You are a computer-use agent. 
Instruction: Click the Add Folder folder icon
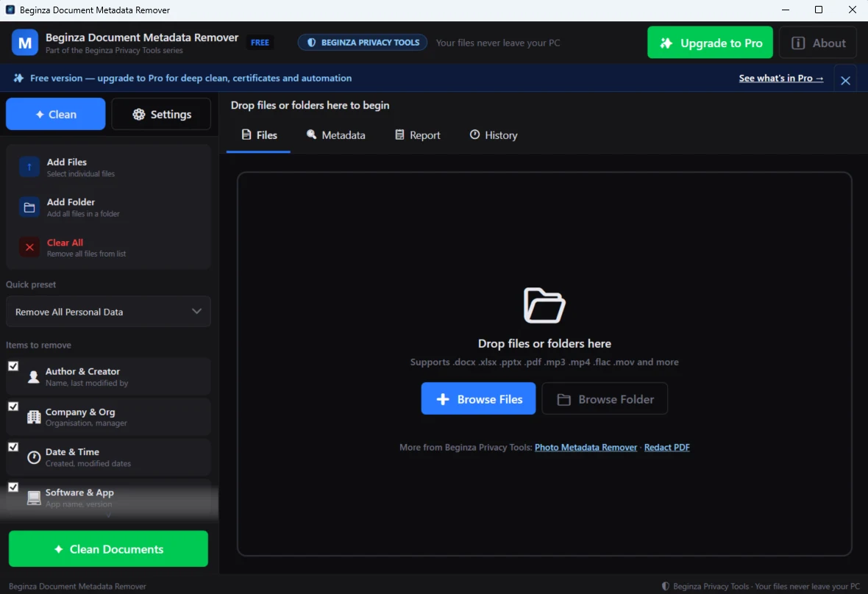pos(29,207)
